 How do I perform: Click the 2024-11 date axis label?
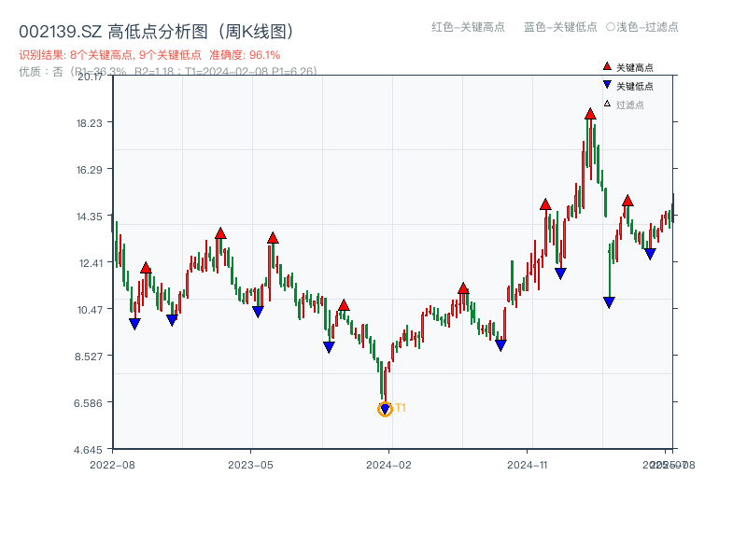527,465
